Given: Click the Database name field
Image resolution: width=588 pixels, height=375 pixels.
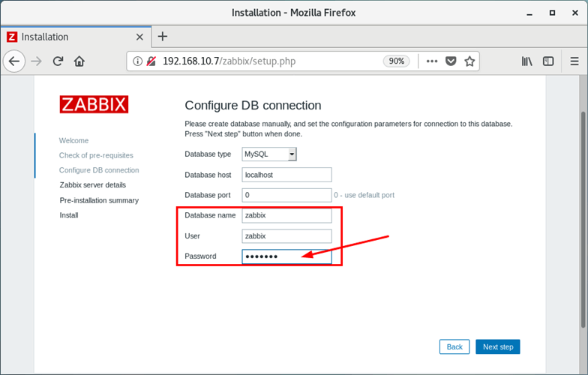Looking at the screenshot, I should 286,215.
